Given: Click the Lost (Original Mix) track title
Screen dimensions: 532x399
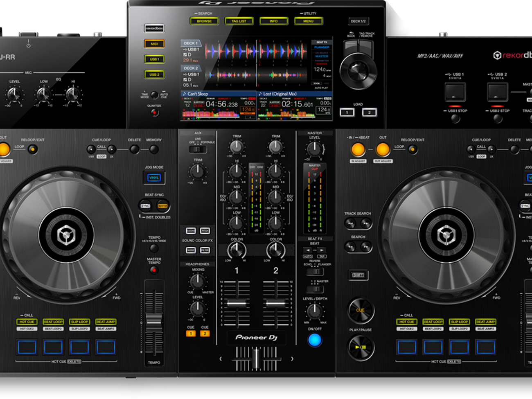Looking at the screenshot, I should 280,94.
